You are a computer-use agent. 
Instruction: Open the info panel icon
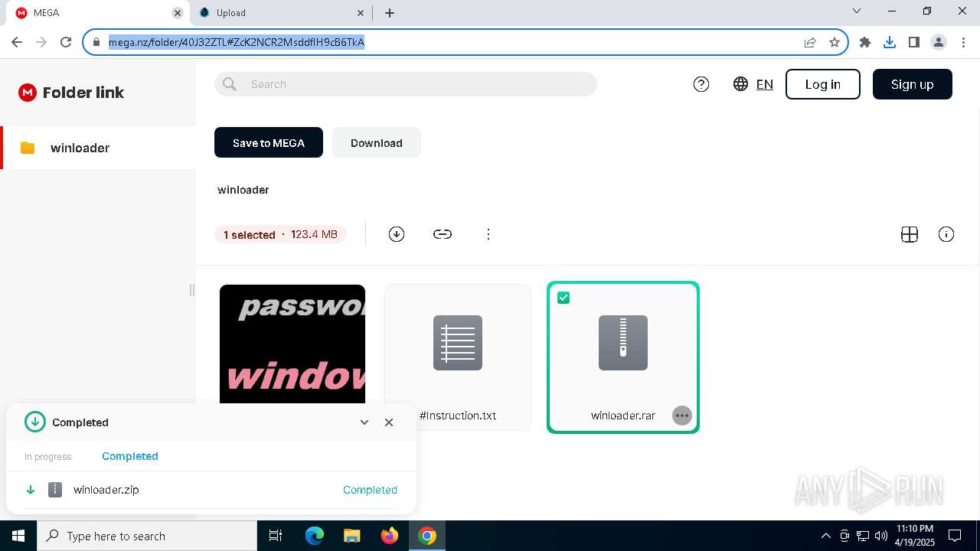(946, 234)
